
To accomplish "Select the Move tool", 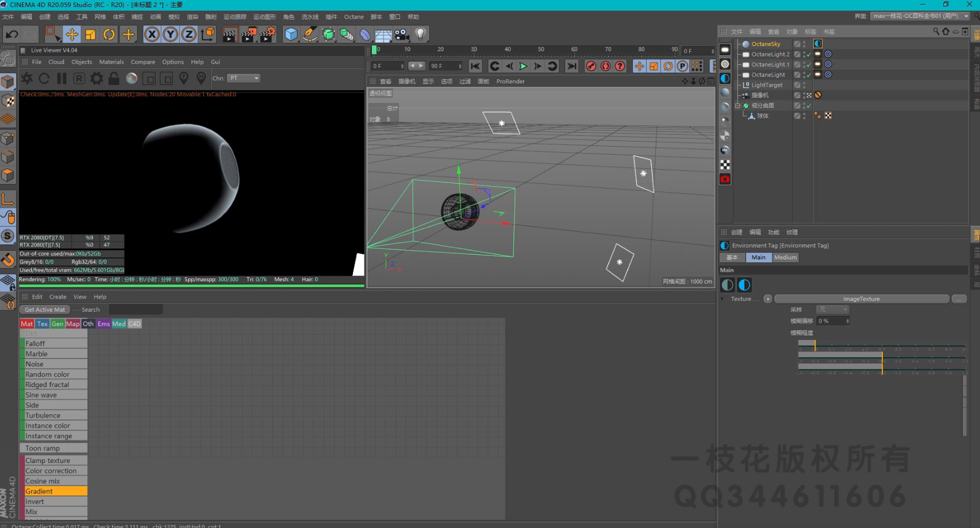I will click(x=72, y=35).
